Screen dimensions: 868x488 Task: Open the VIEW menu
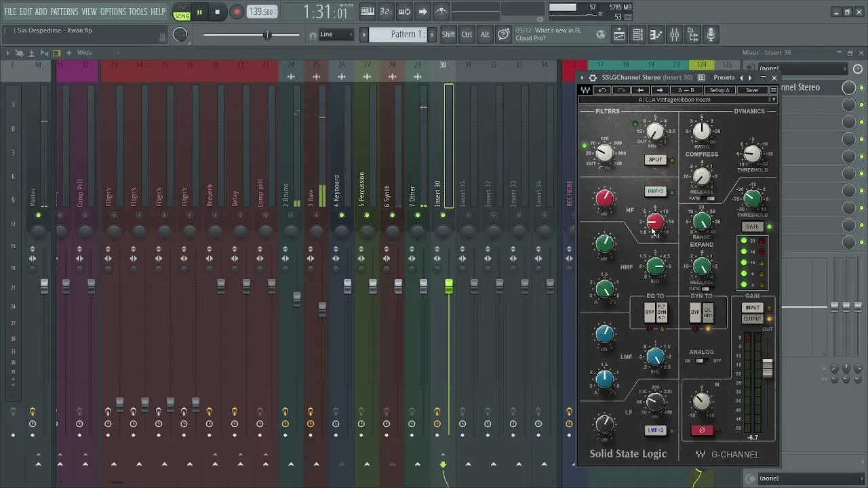(x=90, y=12)
